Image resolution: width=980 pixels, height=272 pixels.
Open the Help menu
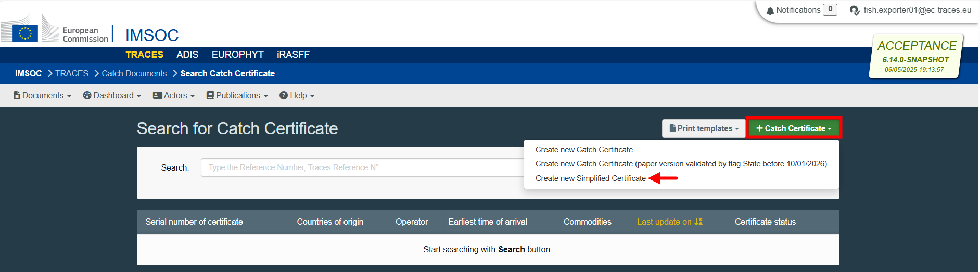297,96
